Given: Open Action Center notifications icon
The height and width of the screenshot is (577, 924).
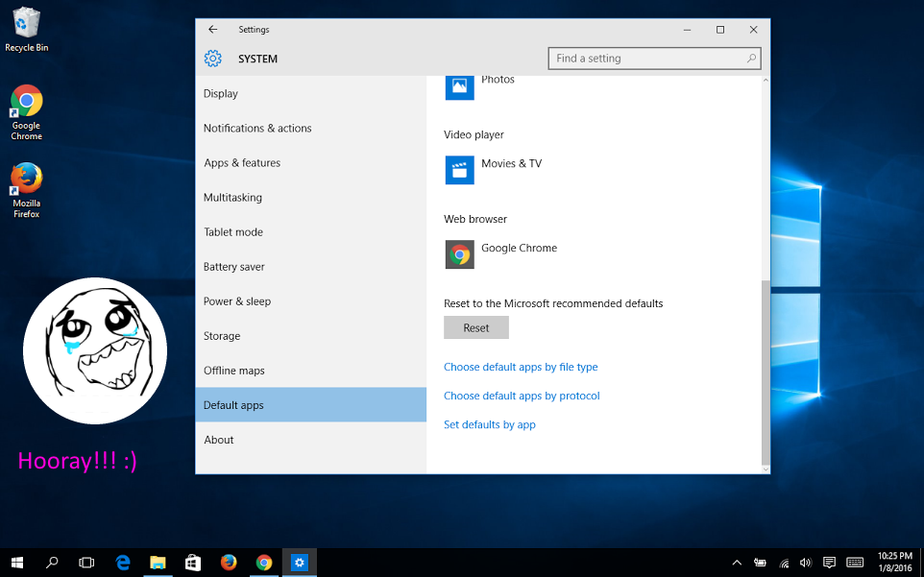Looking at the screenshot, I should [x=829, y=563].
